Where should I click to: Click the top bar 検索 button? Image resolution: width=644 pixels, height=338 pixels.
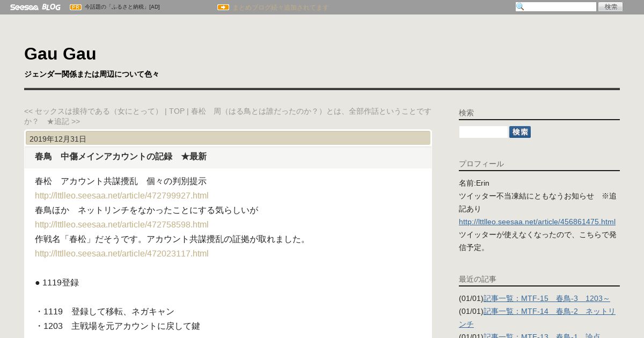tap(611, 6)
